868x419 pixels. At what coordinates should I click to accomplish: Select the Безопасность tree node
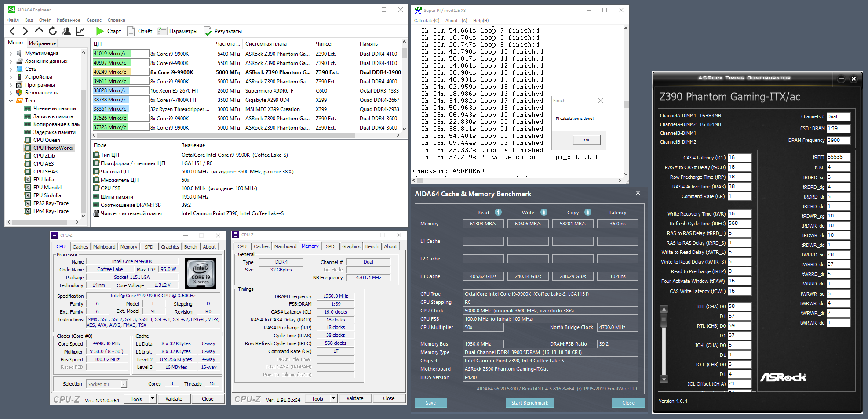pos(41,93)
